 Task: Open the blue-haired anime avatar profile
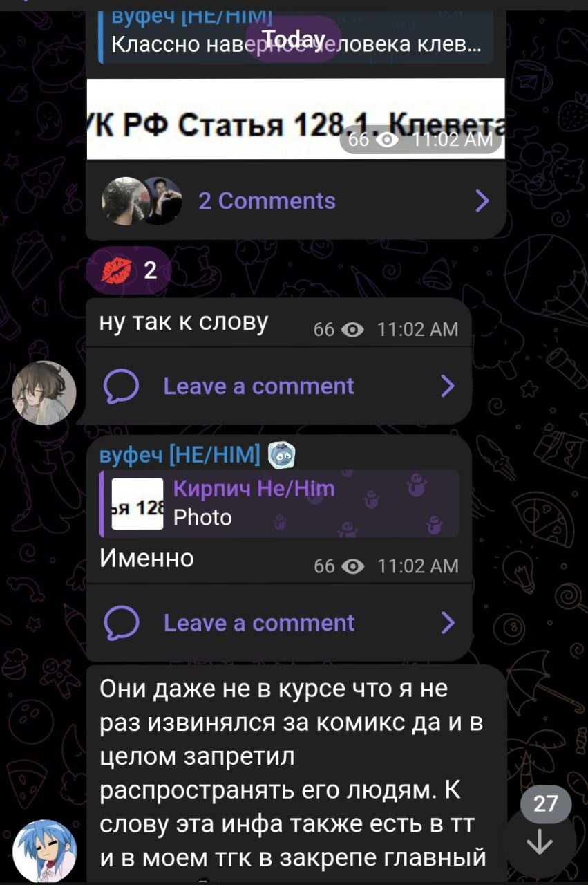(44, 851)
